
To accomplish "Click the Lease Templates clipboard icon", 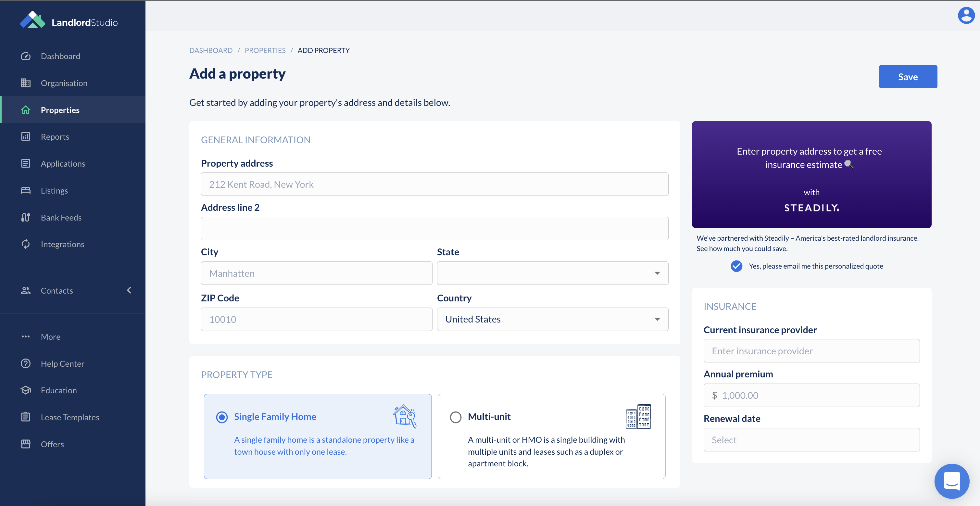I will [x=25, y=417].
